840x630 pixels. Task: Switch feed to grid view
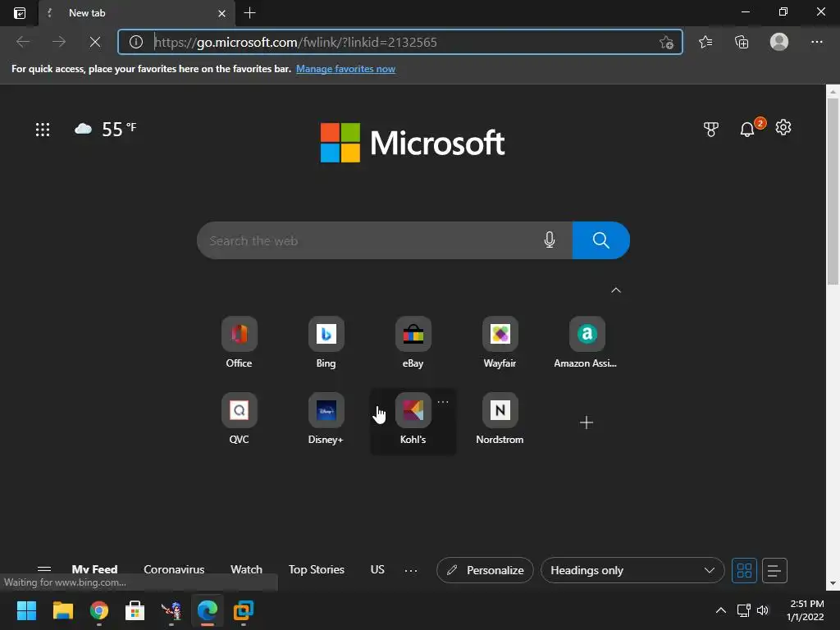pyautogui.click(x=744, y=570)
